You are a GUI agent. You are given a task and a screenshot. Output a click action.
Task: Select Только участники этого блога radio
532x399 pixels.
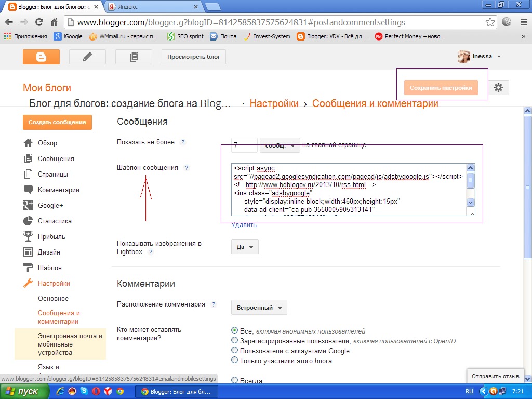pyautogui.click(x=234, y=360)
